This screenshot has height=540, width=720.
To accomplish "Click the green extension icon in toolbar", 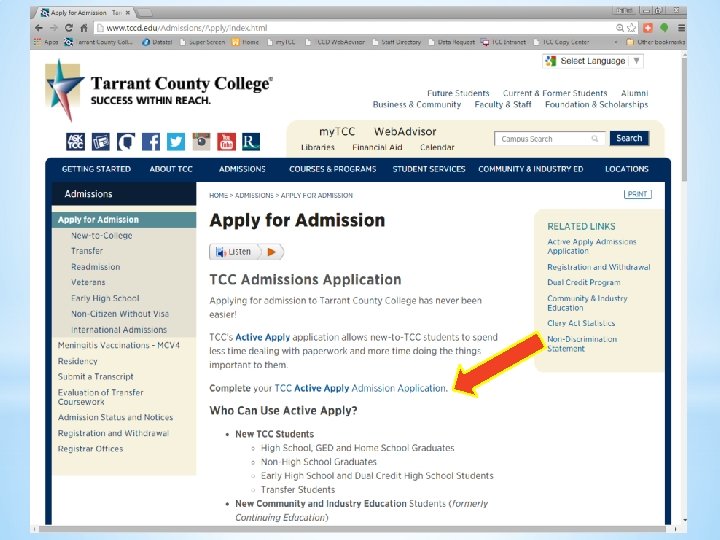I will coord(664,28).
